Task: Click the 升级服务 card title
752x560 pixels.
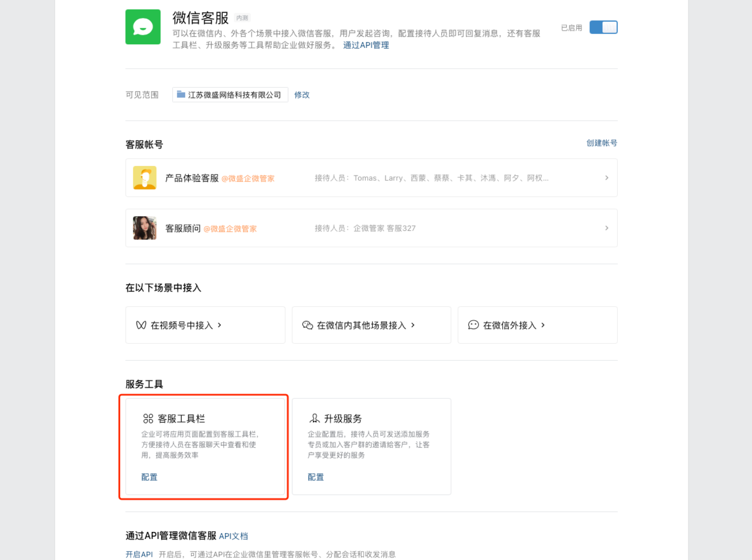Action: pos(343,419)
